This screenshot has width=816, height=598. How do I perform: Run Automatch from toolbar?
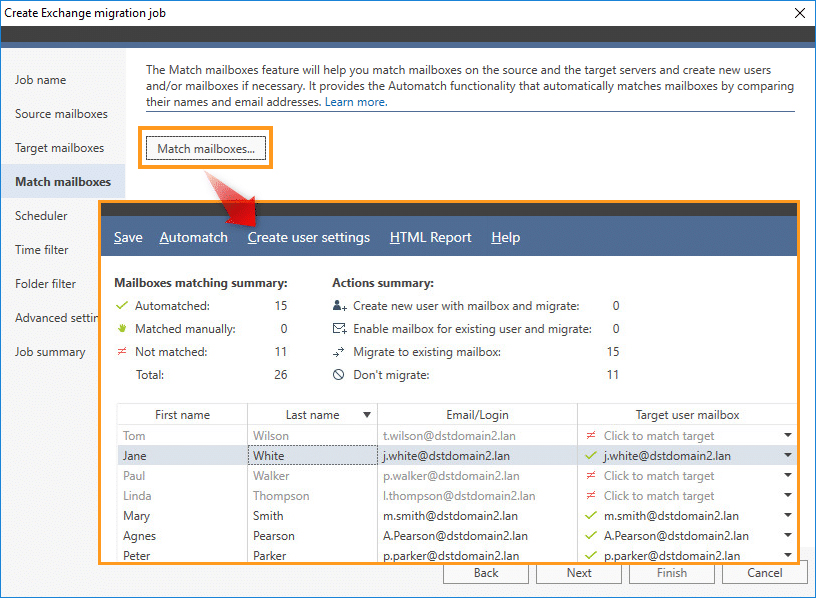click(x=194, y=237)
